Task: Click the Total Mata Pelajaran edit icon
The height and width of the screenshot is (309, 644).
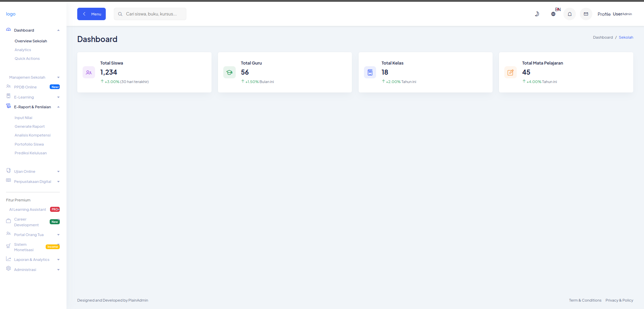Action: coord(510,72)
